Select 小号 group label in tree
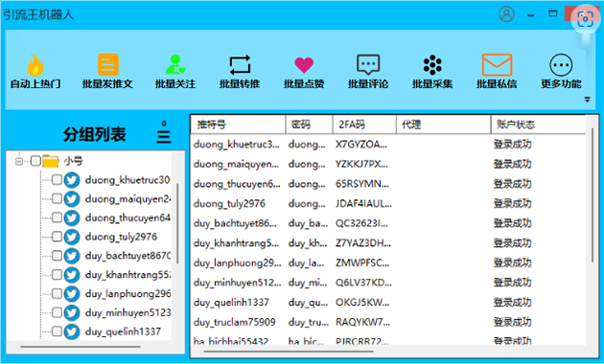Screen dimensions: 604x364 click(73, 161)
